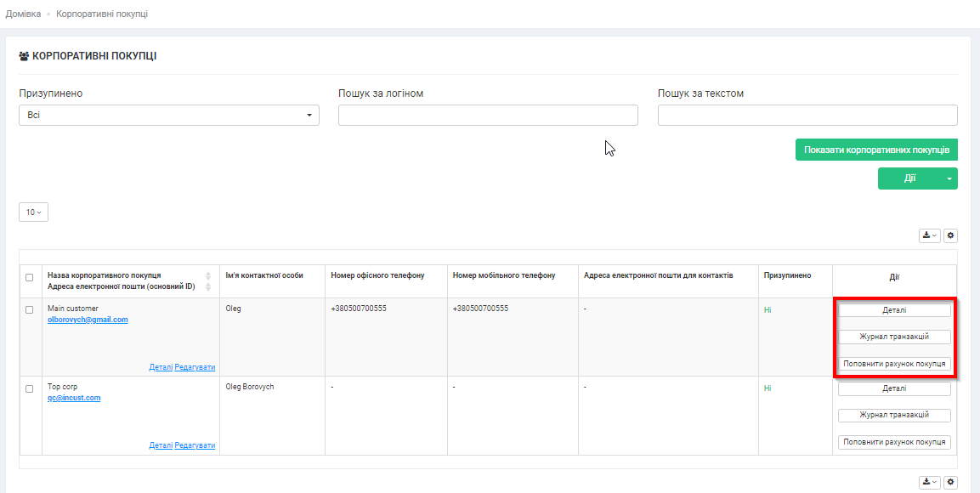Viewport: 980px width, 493px height.
Task: Open olborovych@gmail.com email link
Action: click(88, 320)
